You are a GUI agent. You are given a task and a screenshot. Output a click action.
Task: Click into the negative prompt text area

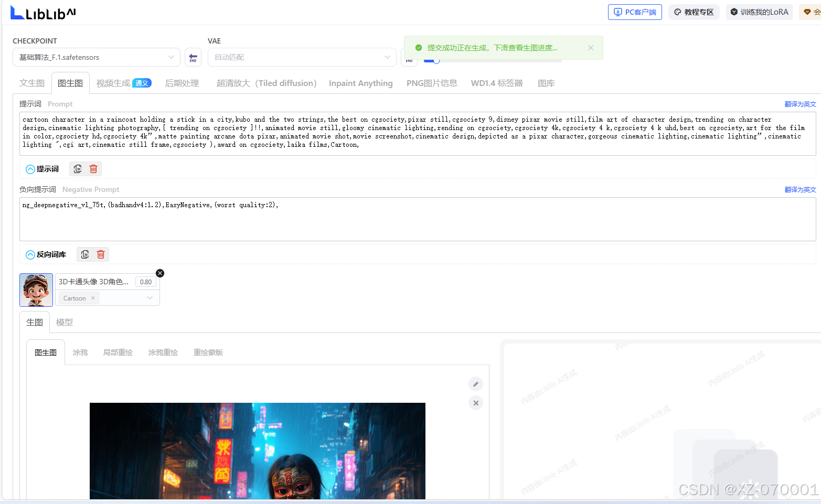coord(418,219)
